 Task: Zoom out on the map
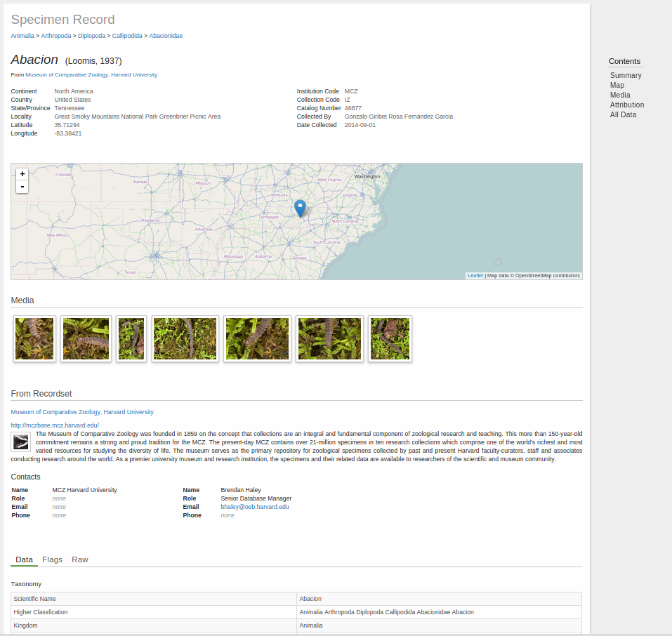(22, 187)
